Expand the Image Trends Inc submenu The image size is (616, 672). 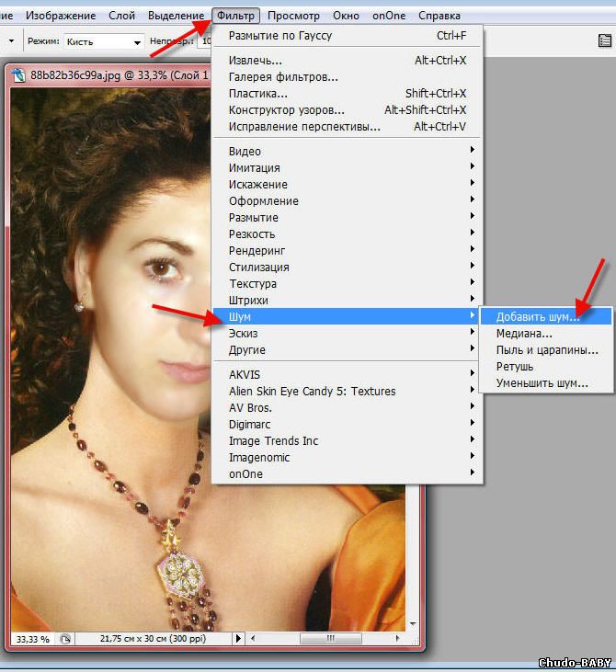(x=348, y=441)
